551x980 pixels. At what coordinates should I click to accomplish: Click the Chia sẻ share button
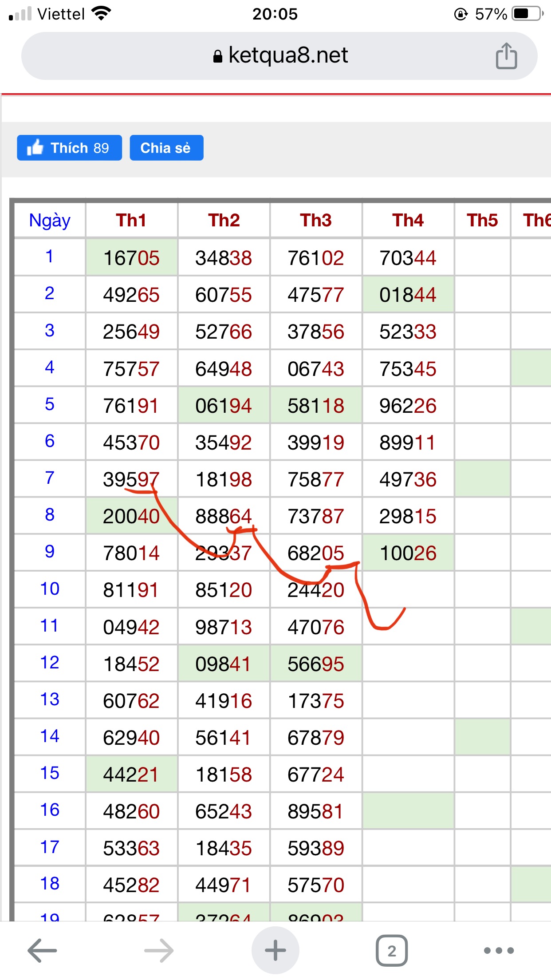pos(166,148)
